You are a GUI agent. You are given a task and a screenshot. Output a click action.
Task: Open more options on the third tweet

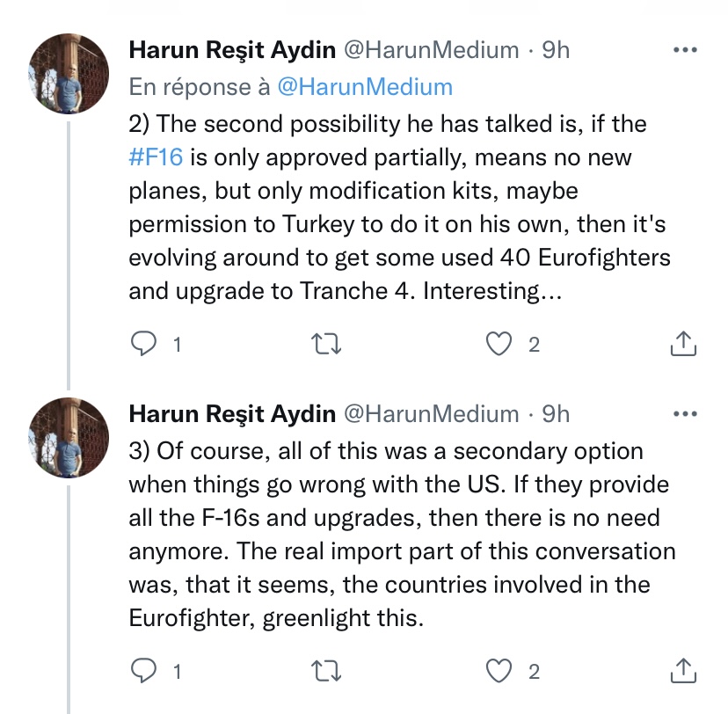[x=683, y=412]
